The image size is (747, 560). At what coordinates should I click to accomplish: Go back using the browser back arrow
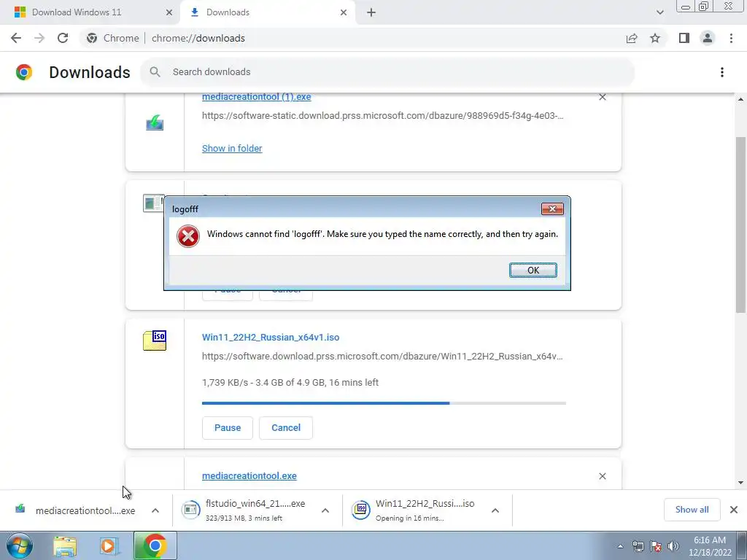tap(16, 38)
